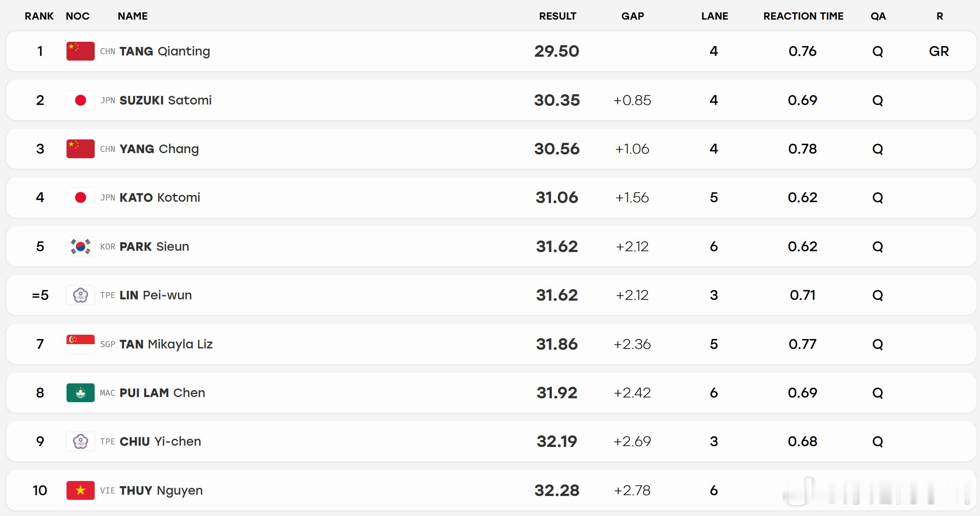Click Macau flag beside PUI LAM Chen

point(80,393)
